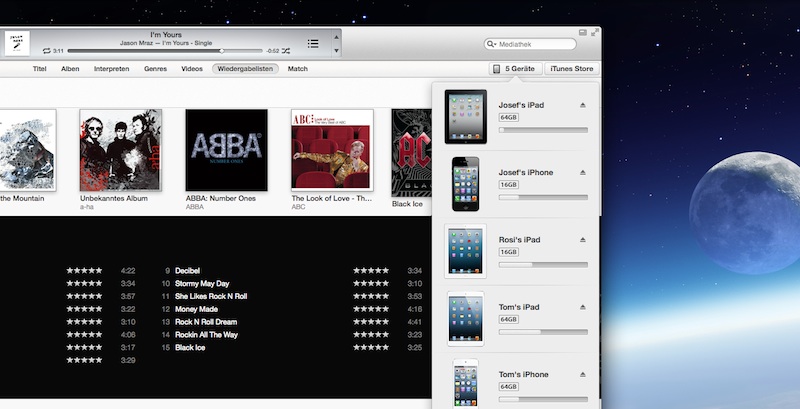Image resolution: width=800 pixels, height=409 pixels.
Task: Select Tom's iPad device image
Action: [x=465, y=318]
